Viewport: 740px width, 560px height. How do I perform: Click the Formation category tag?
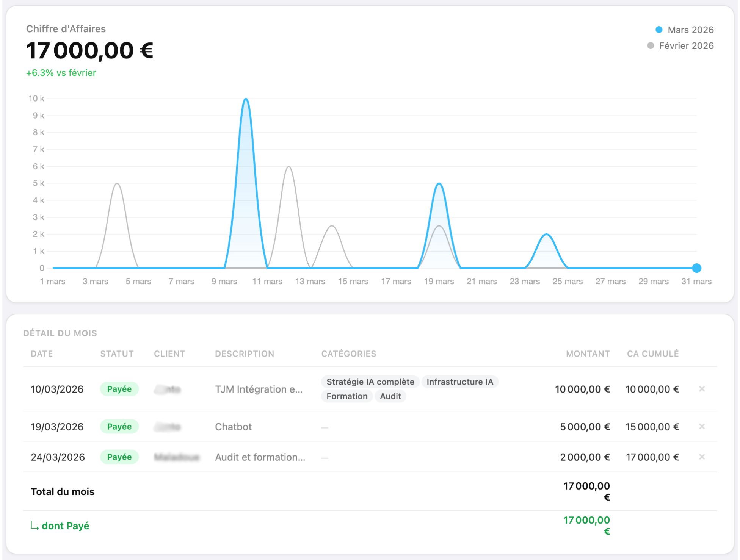pyautogui.click(x=347, y=396)
